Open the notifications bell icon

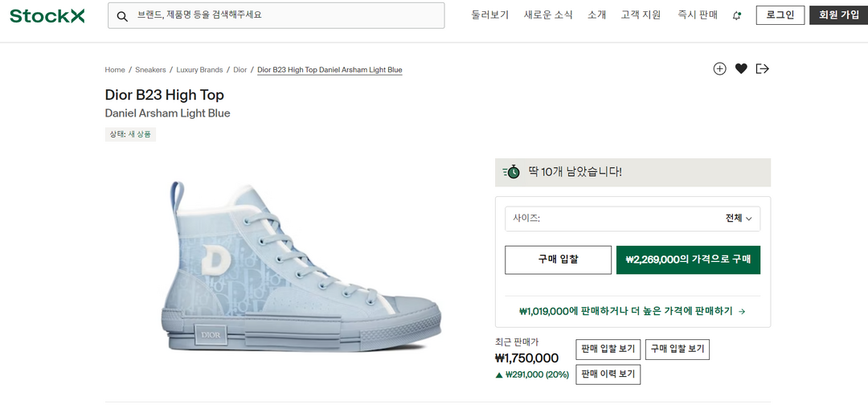pos(737,15)
